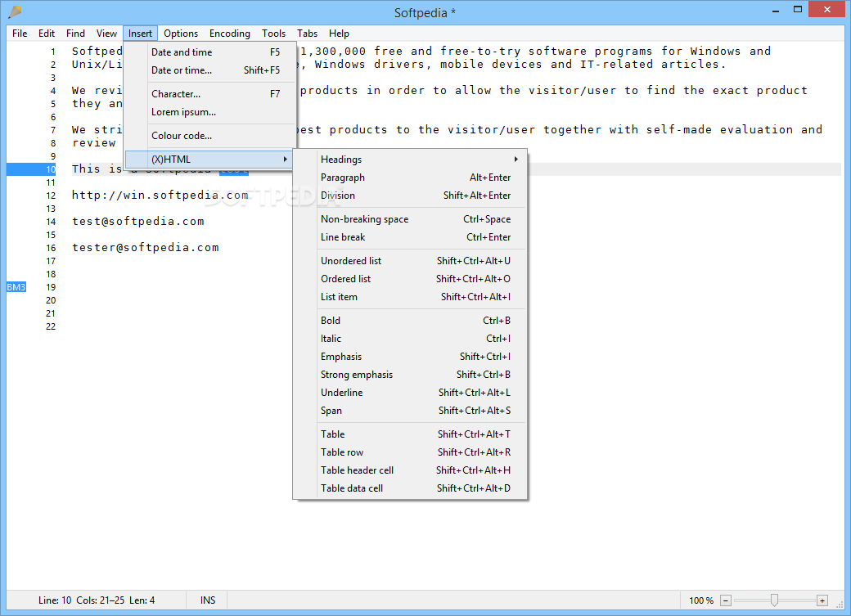Screen dimensions: 851x616
Task: Apply Emphasis tag
Action: [410, 357]
